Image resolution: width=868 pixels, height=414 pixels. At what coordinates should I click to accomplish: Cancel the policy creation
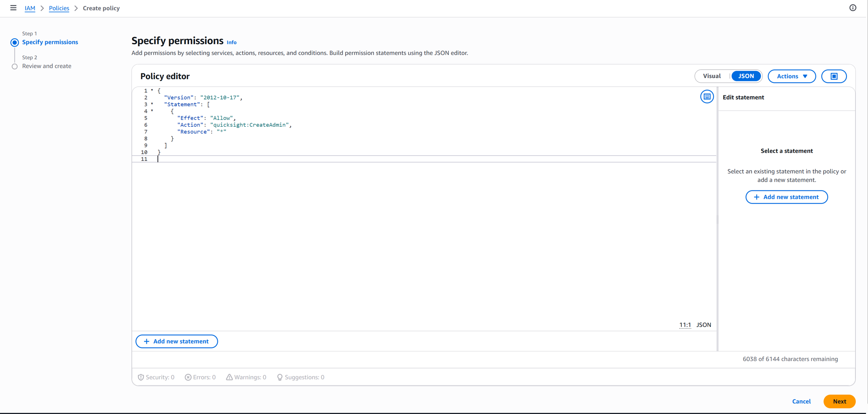click(801, 401)
